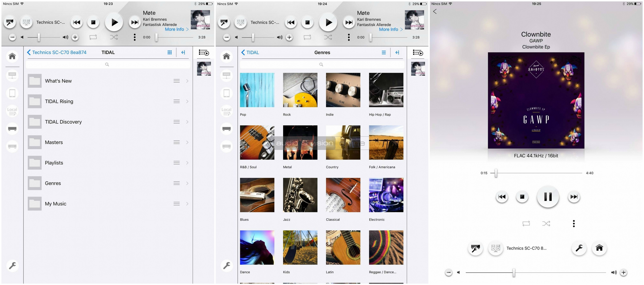The width and height of the screenshot is (644, 285).
Task: Open speaker setup icon in left panel header
Action: tap(10, 23)
